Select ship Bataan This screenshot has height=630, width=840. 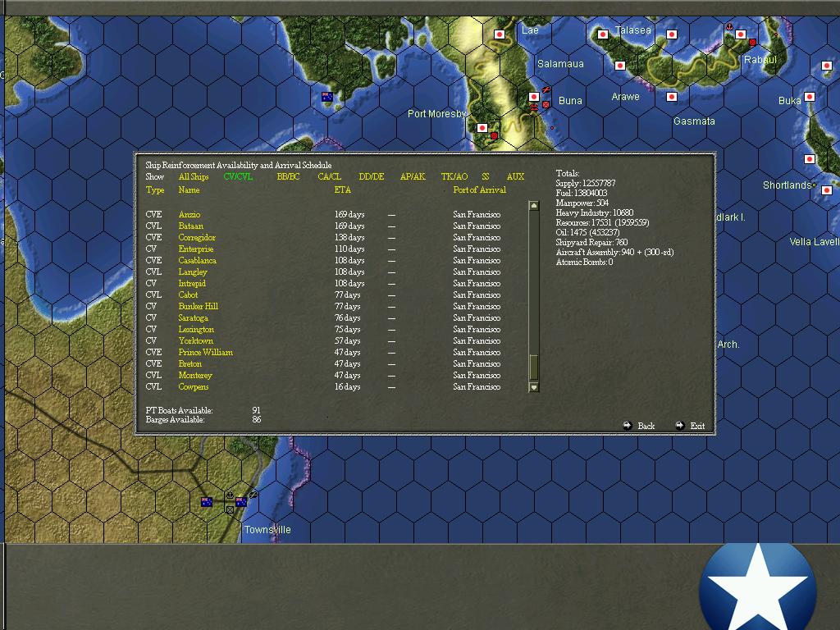coord(190,226)
